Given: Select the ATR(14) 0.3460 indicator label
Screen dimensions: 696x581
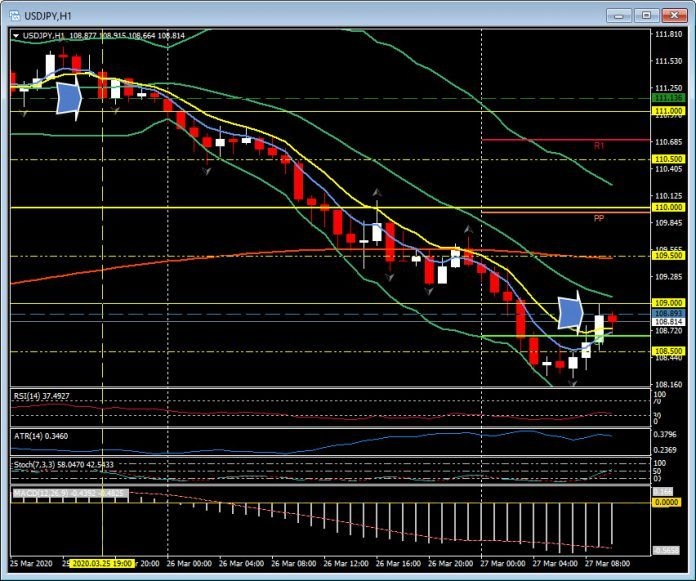Looking at the screenshot, I should point(41,436).
